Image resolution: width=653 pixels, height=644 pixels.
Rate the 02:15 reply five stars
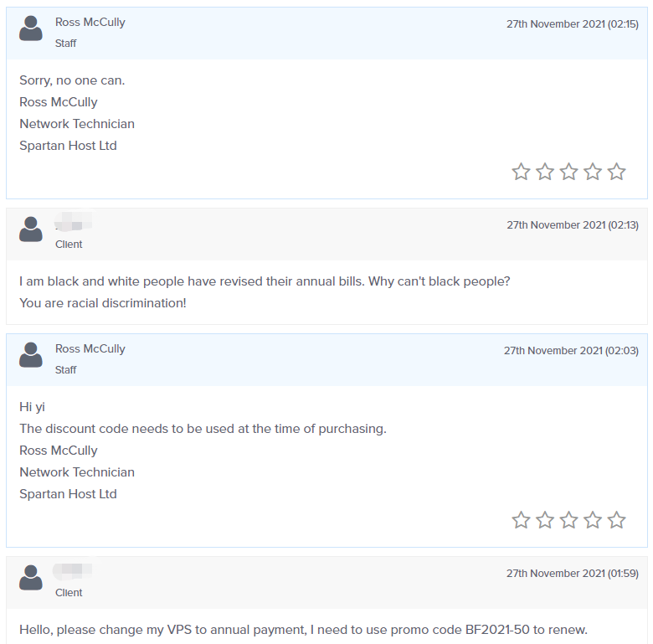pyautogui.click(x=616, y=172)
